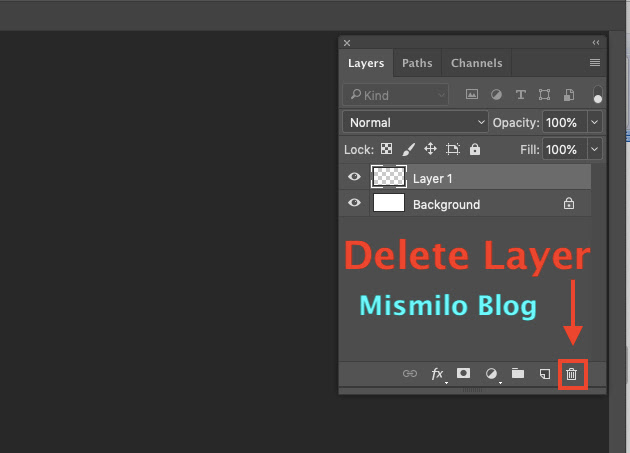Image resolution: width=630 pixels, height=453 pixels.
Task: Prevent artboard auto-nesting lock icon
Action: coord(453,150)
